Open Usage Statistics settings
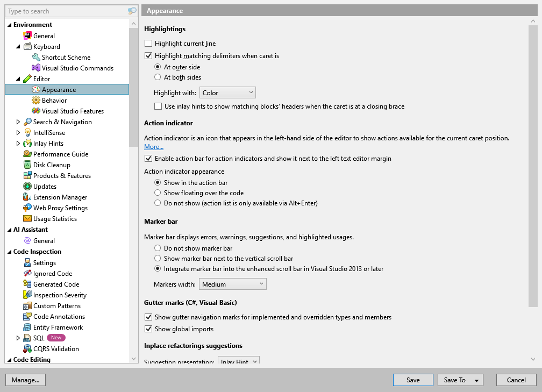This screenshot has width=542, height=392. click(54, 218)
